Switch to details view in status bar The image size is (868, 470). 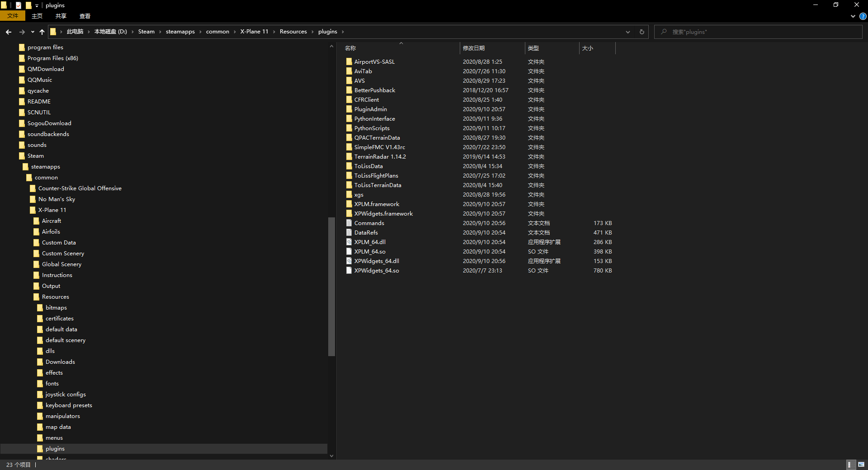tap(850, 465)
